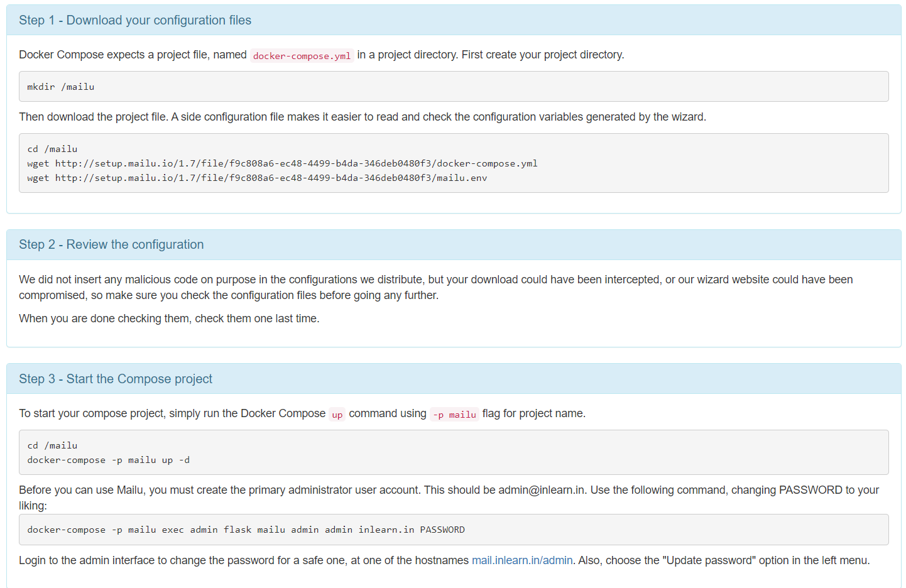Click the inline 'up' code label
Viewport: 906px width, 588px height.
point(337,414)
